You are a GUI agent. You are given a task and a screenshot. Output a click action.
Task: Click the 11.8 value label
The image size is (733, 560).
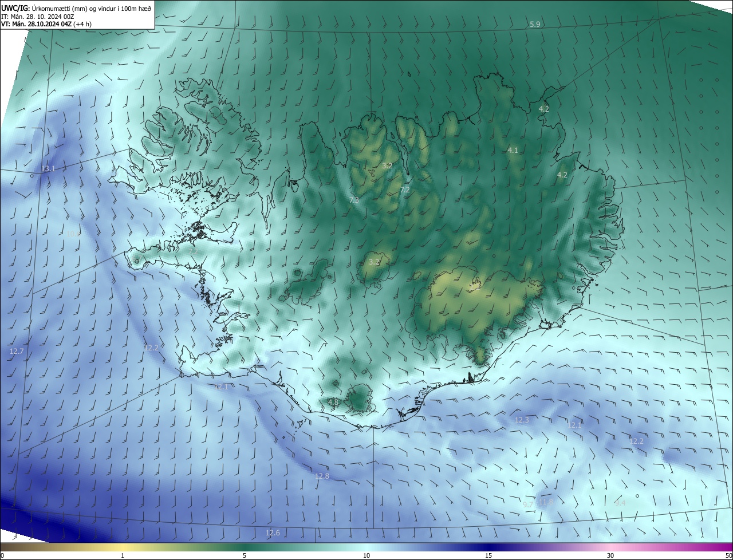tap(546, 502)
